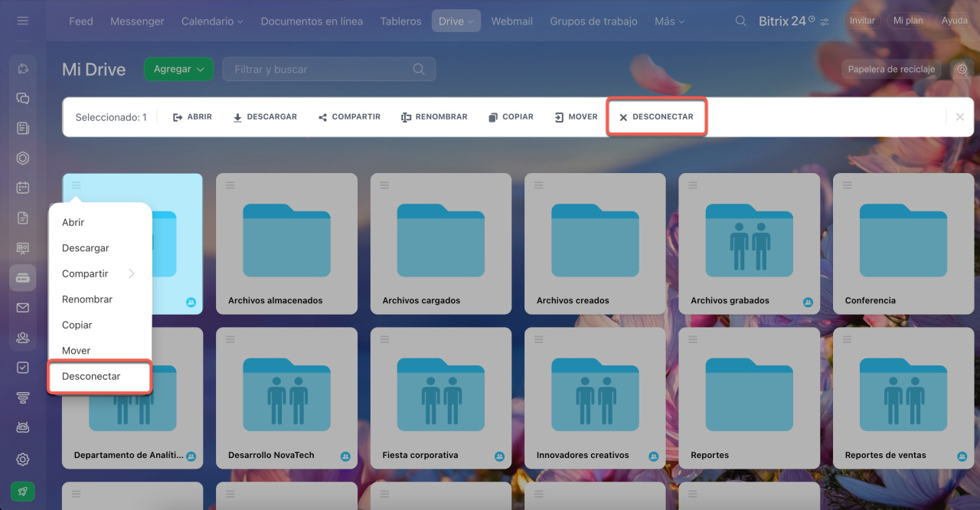Open the menu icon on Archivos creados folder

[538, 185]
